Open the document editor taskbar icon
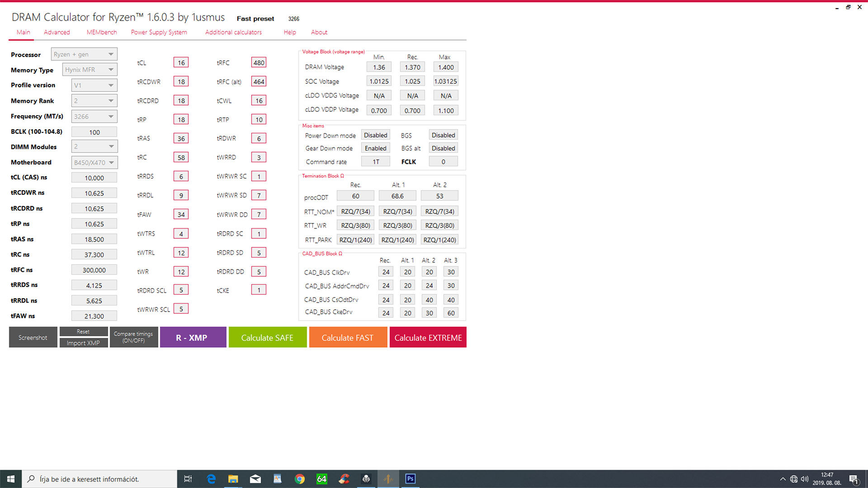The width and height of the screenshot is (868, 488). coord(277,479)
